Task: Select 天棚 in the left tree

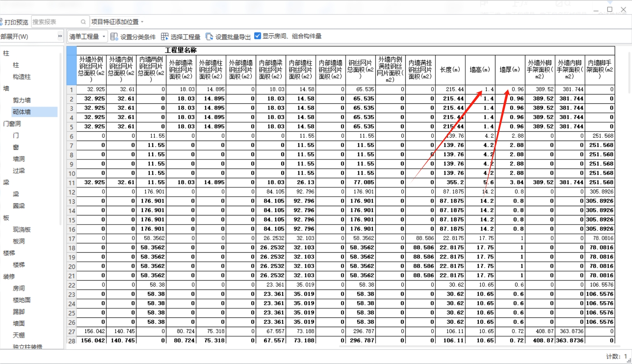Action: [x=19, y=335]
